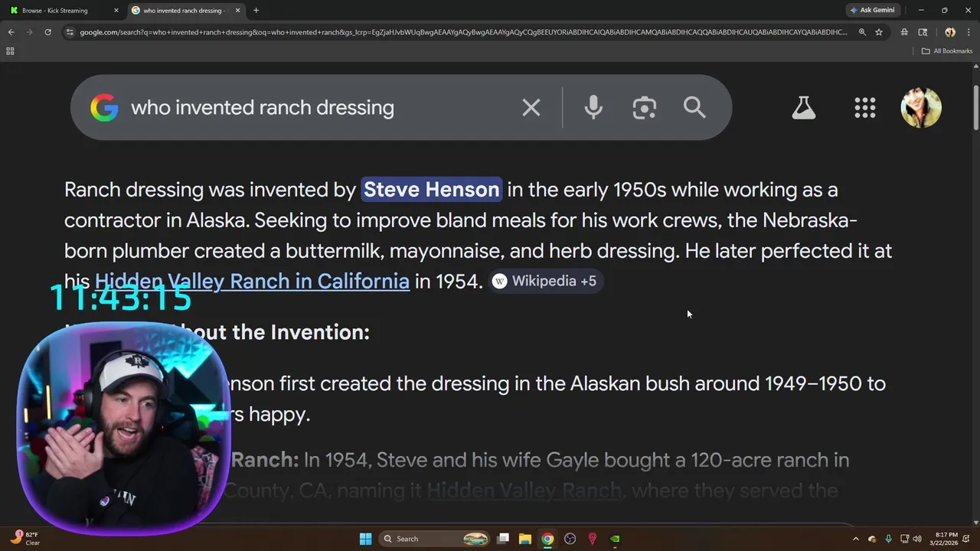Open Chrome's three-dot menu
Viewport: 980px width, 551px height.
(969, 32)
